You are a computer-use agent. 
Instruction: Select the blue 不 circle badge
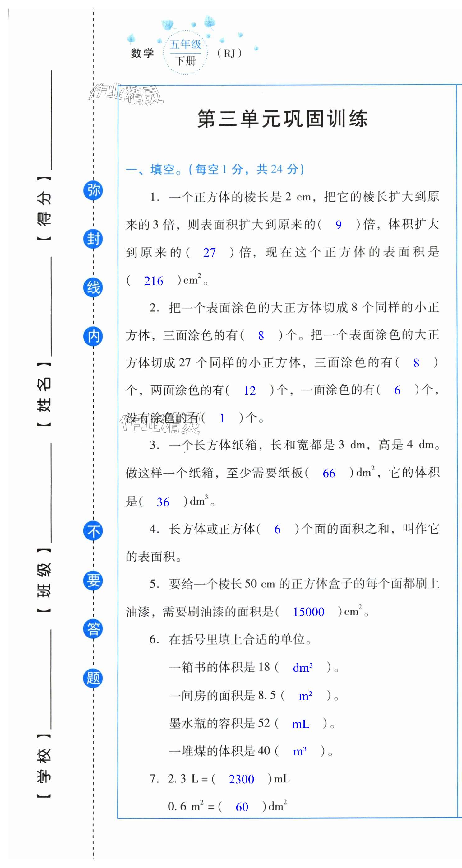pos(93,531)
